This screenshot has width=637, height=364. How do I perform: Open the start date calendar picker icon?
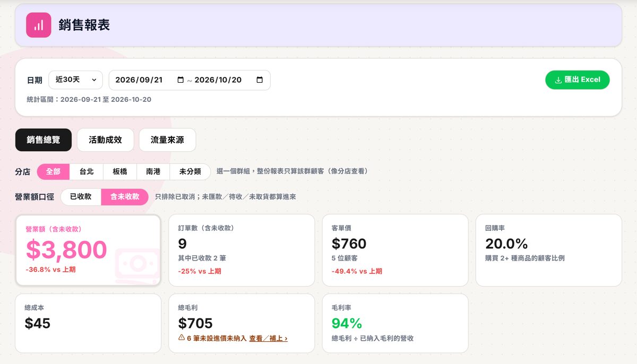tap(180, 80)
